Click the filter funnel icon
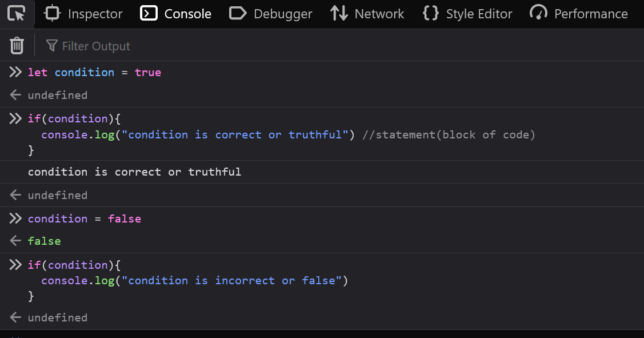The height and width of the screenshot is (338, 644). (x=52, y=46)
